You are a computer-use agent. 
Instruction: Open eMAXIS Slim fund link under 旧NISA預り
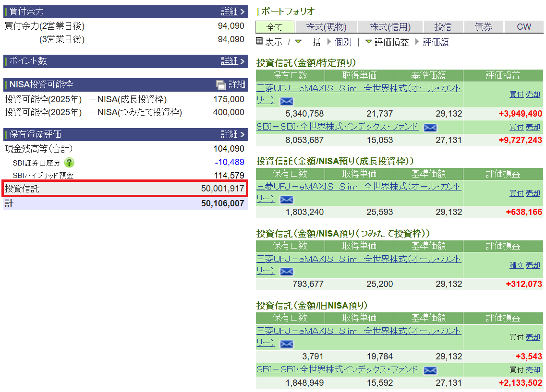pyautogui.click(x=359, y=337)
